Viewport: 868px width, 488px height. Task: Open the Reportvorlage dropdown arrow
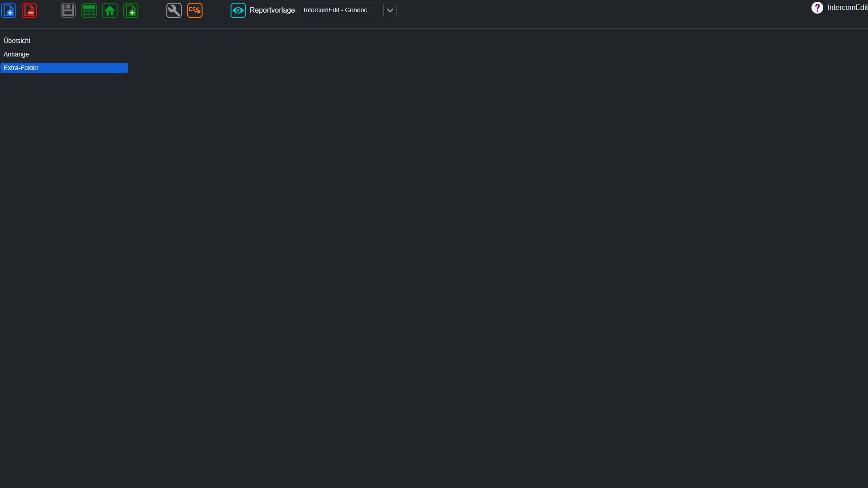[390, 10]
